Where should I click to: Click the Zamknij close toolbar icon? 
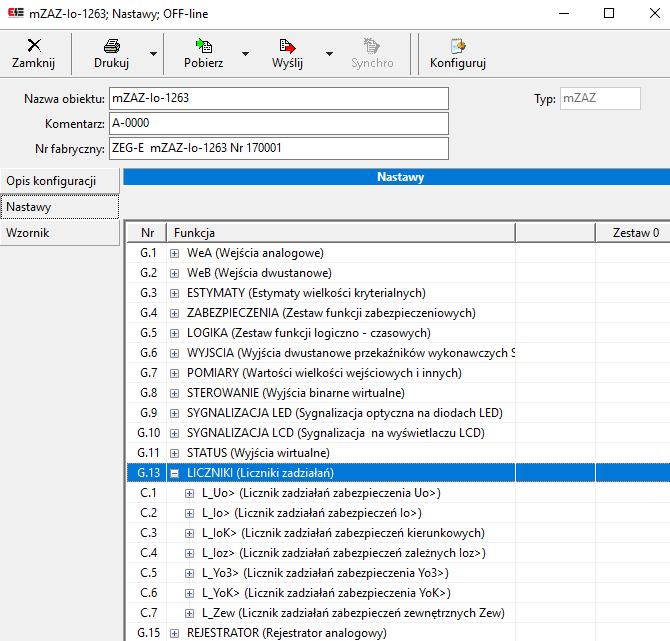click(34, 45)
